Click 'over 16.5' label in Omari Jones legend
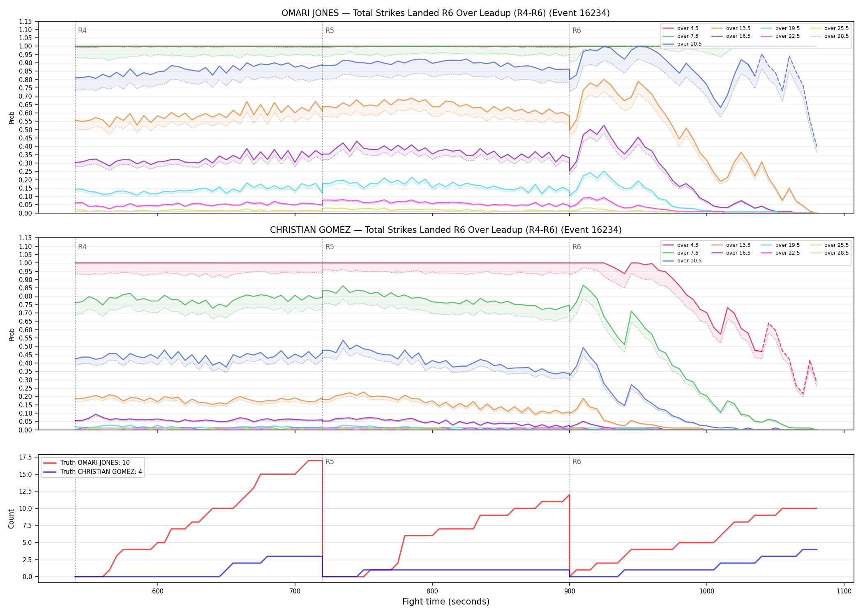This screenshot has width=863, height=616. [x=738, y=36]
